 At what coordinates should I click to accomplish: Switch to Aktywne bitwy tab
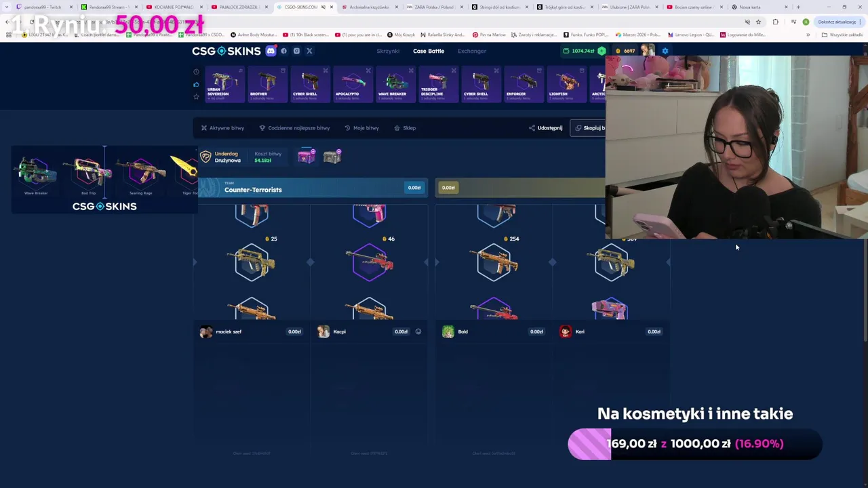222,127
